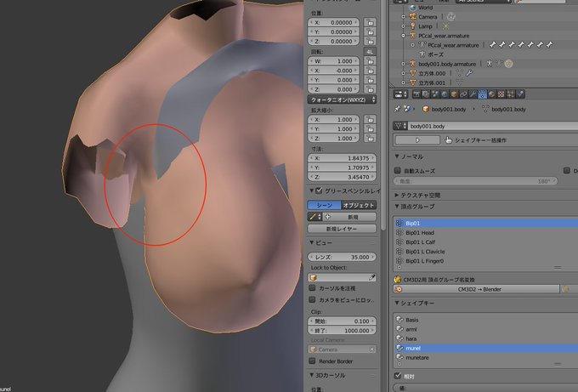Open the World properties tab icon
The image size is (578, 392).
coord(445,94)
